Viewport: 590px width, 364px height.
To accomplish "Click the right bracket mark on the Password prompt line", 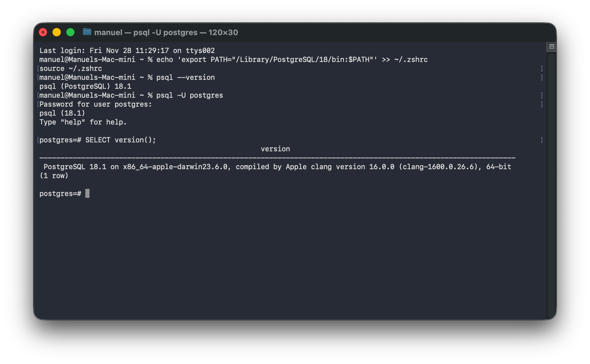I will pyautogui.click(x=541, y=104).
